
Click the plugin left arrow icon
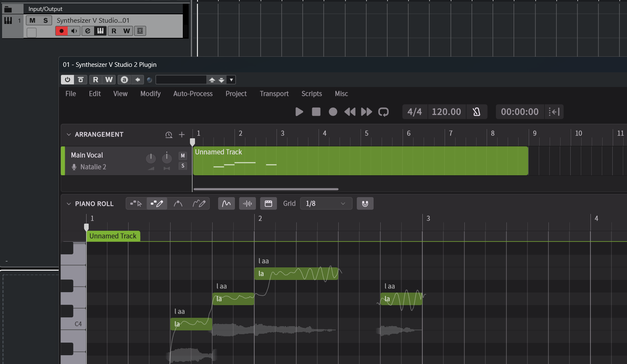coord(137,79)
